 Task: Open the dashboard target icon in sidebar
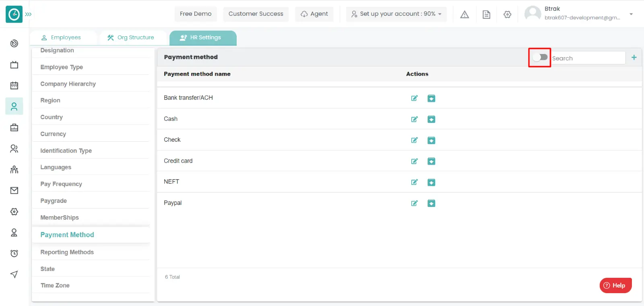click(x=14, y=43)
